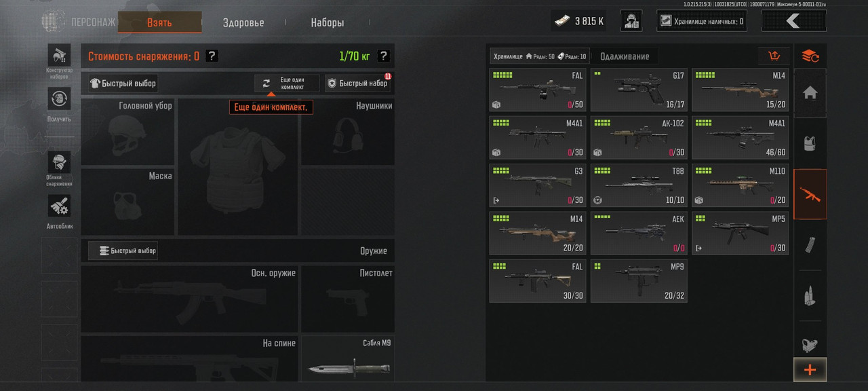Screen dimensions: 868x391
Task: Open the Конструктор наборов icon
Action: tap(60, 55)
